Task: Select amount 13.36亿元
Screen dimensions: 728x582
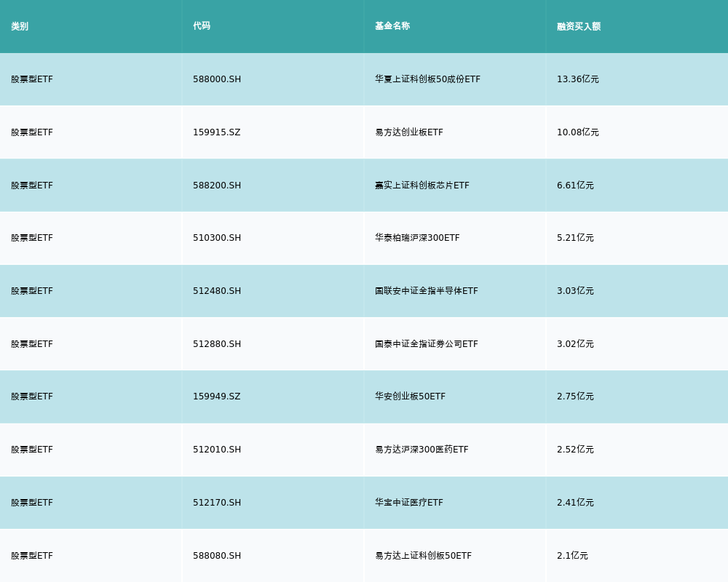Action: click(577, 79)
